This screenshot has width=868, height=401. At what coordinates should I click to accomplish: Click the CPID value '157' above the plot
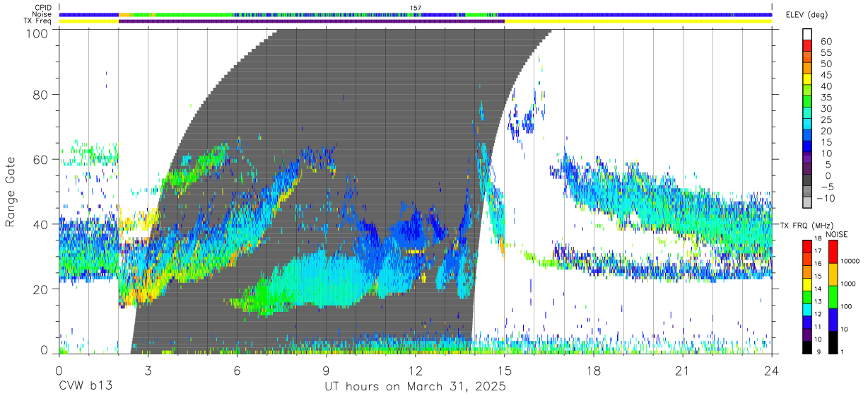click(x=416, y=8)
